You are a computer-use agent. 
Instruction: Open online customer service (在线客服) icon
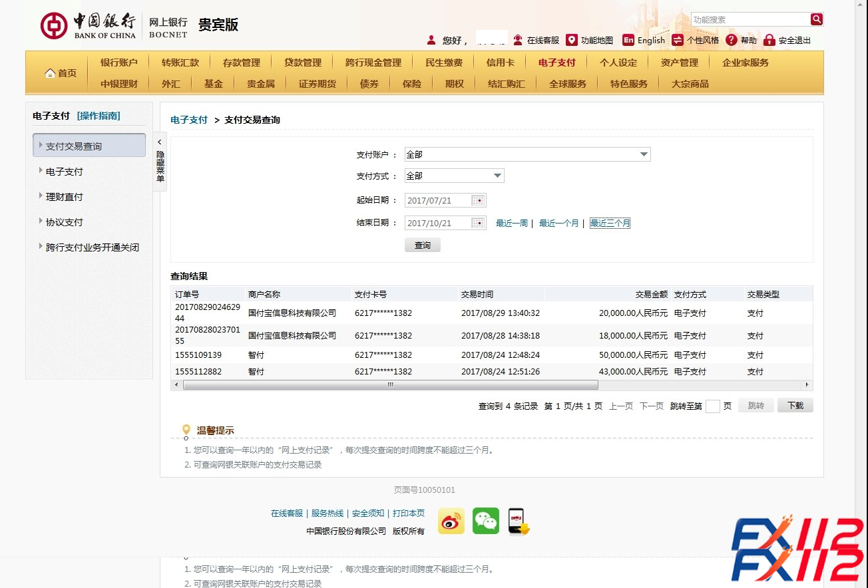pos(518,40)
